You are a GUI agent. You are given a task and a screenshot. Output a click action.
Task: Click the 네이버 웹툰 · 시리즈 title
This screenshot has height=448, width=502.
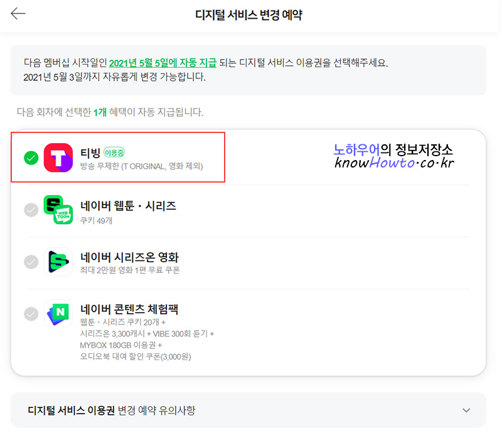[x=128, y=206]
